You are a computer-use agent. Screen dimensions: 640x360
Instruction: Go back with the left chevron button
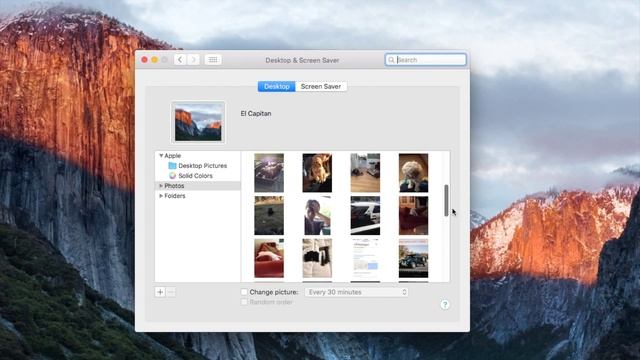pyautogui.click(x=180, y=60)
